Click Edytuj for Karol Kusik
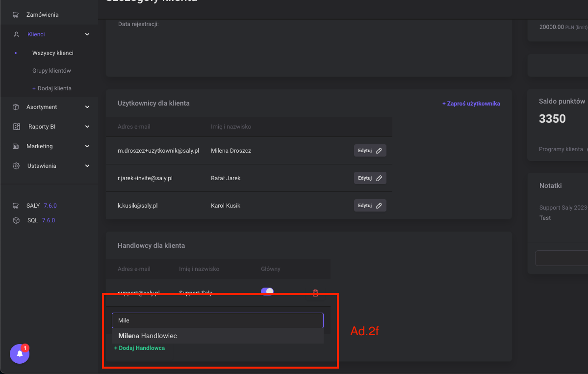 point(370,206)
